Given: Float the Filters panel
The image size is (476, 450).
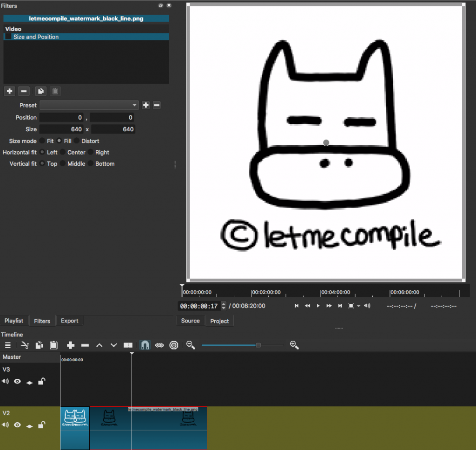Looking at the screenshot, I should (x=160, y=6).
